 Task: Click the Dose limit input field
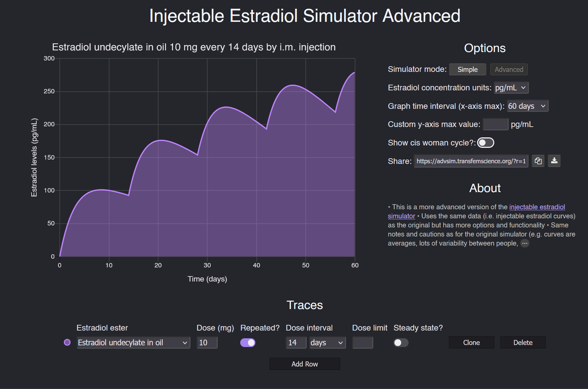363,343
